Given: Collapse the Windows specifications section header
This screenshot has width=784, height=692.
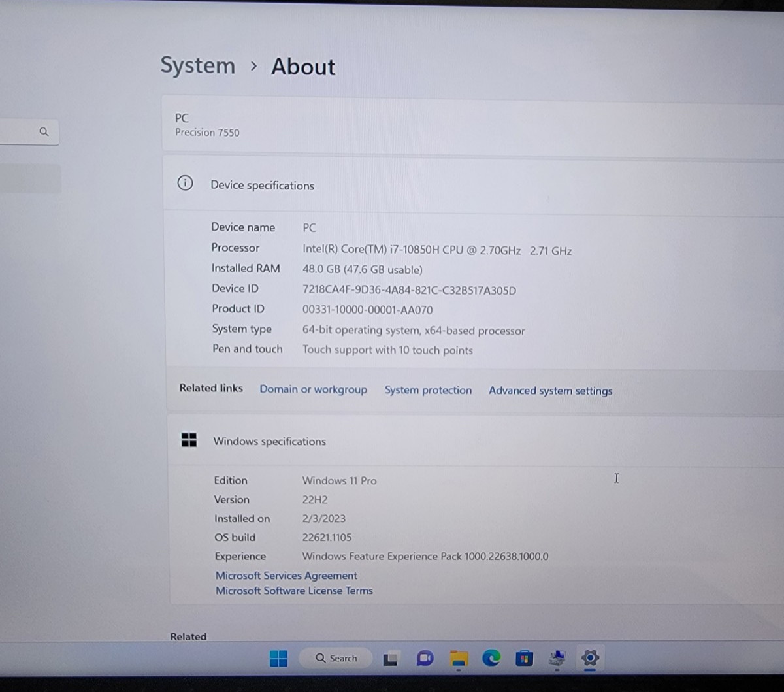Looking at the screenshot, I should tap(476, 440).
